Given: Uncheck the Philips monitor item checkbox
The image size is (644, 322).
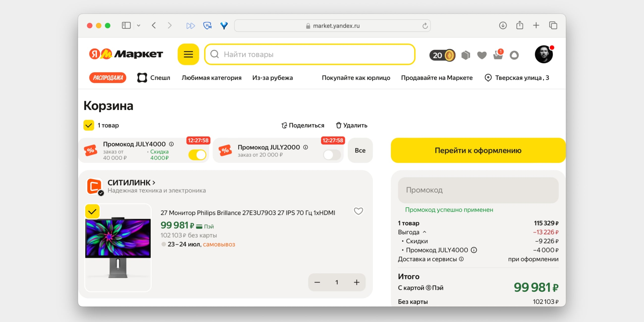Looking at the screenshot, I should (x=92, y=211).
